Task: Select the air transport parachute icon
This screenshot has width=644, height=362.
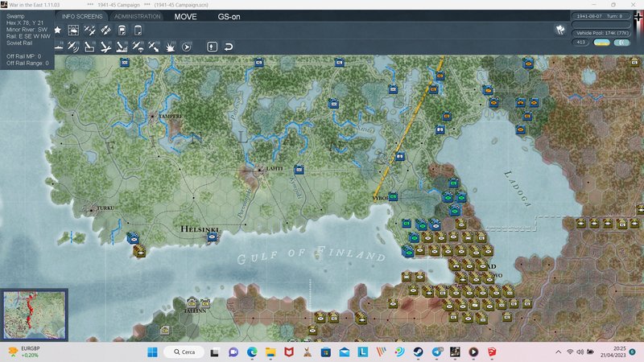Action: tap(138, 47)
